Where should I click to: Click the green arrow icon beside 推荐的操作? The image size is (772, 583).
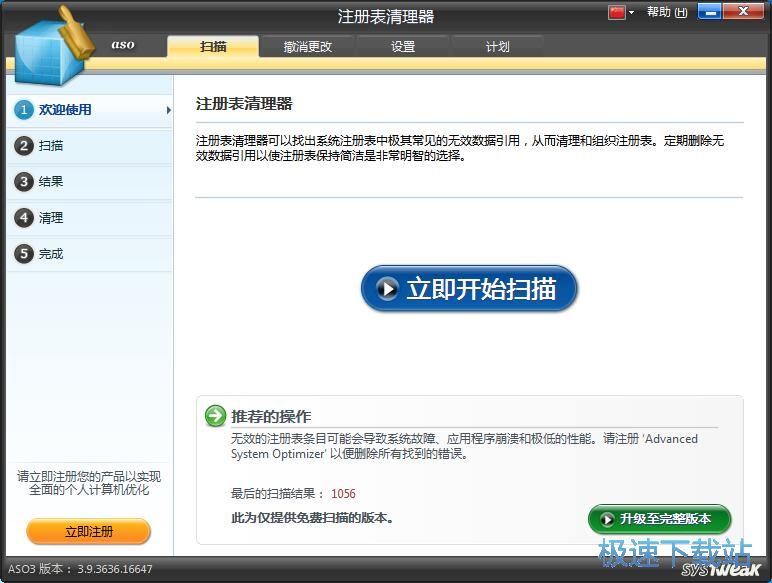point(215,416)
